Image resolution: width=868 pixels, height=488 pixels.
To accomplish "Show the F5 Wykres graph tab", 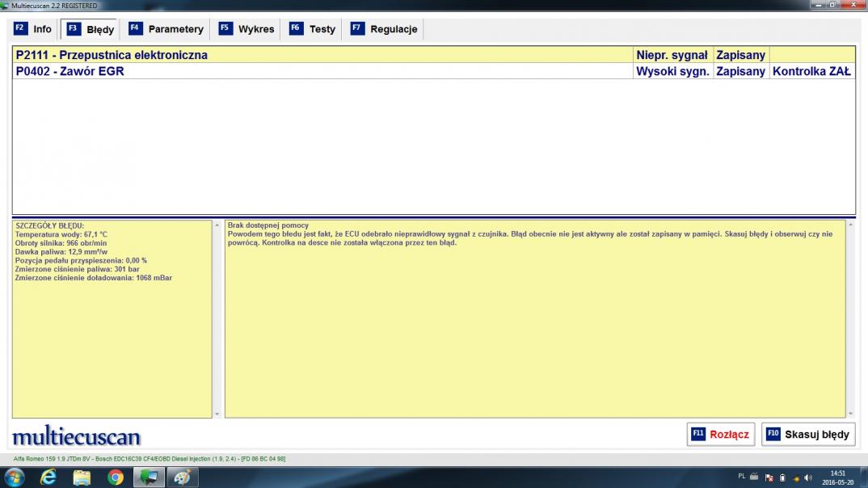I will point(246,29).
